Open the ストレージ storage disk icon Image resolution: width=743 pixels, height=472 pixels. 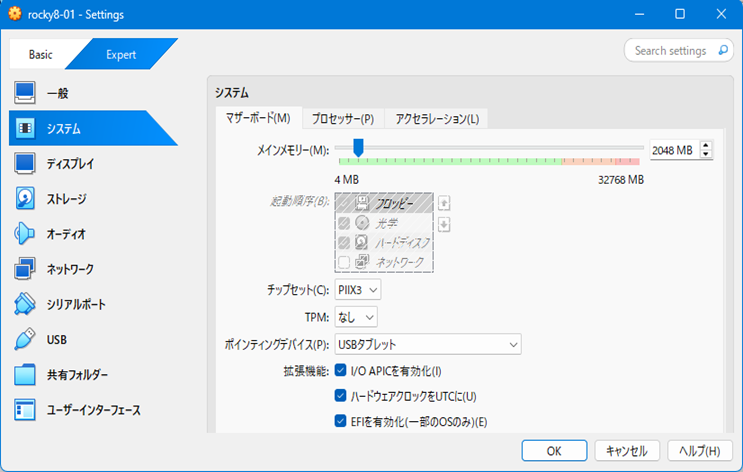point(26,199)
